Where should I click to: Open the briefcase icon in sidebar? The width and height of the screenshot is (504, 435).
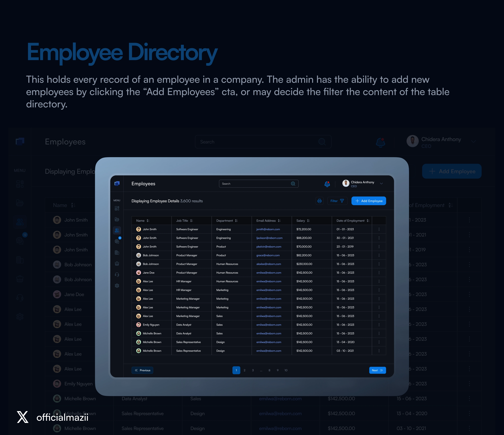pos(117,264)
